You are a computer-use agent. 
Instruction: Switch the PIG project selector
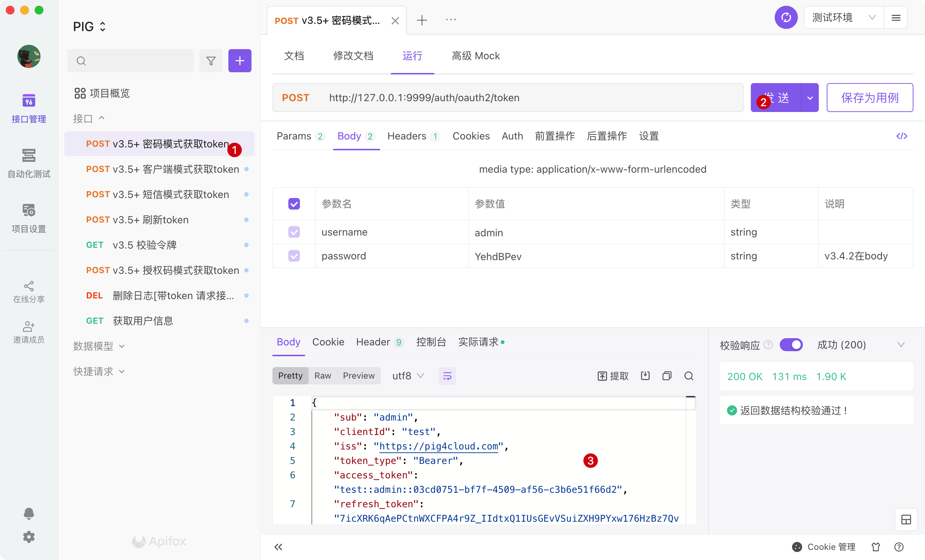click(89, 27)
